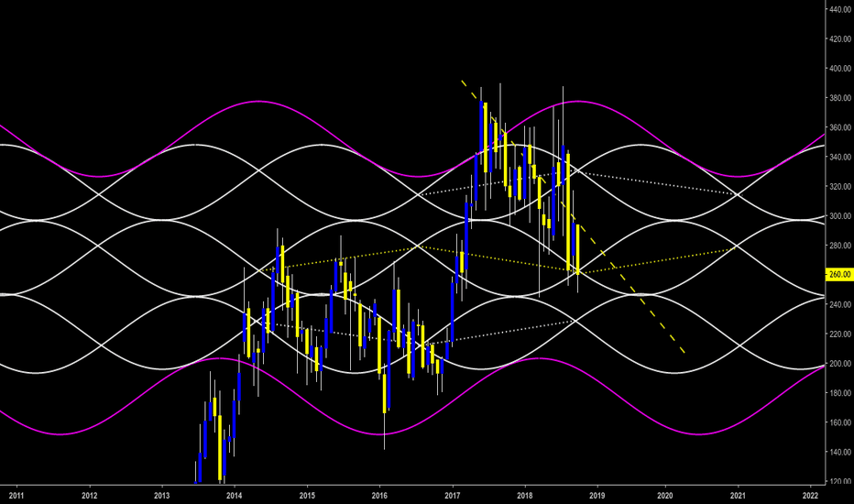
Task: Click the 2019 year label on time axis
Action: 597,495
